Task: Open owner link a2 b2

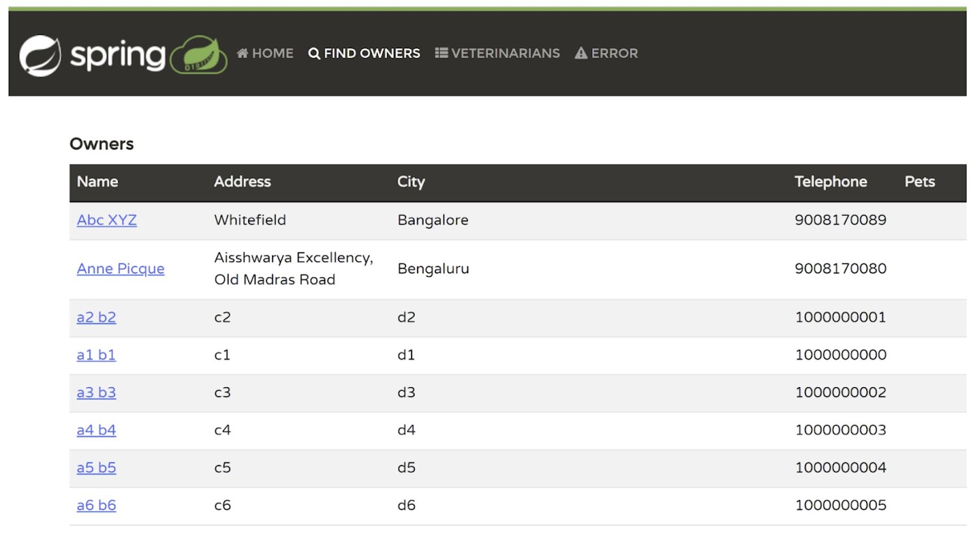Action: 96,317
